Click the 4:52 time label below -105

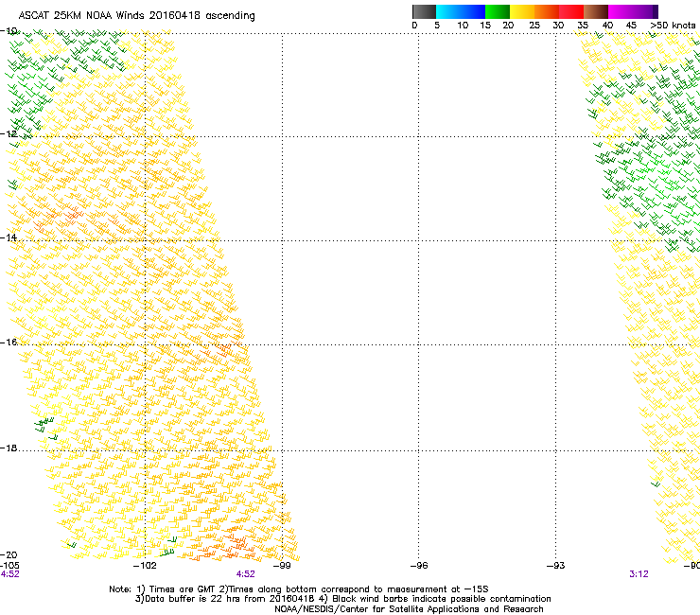(x=9, y=574)
